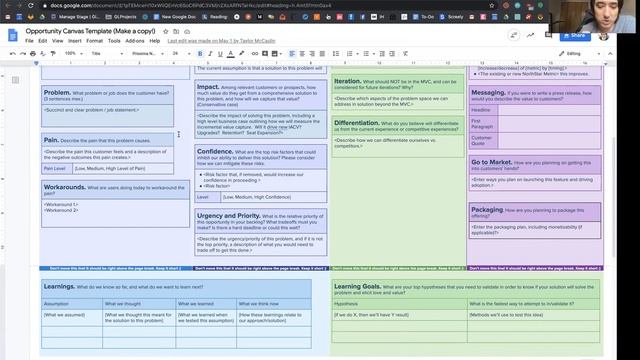The image size is (640, 360).
Task: Select the Paint format tool
Action: [x=53, y=53]
